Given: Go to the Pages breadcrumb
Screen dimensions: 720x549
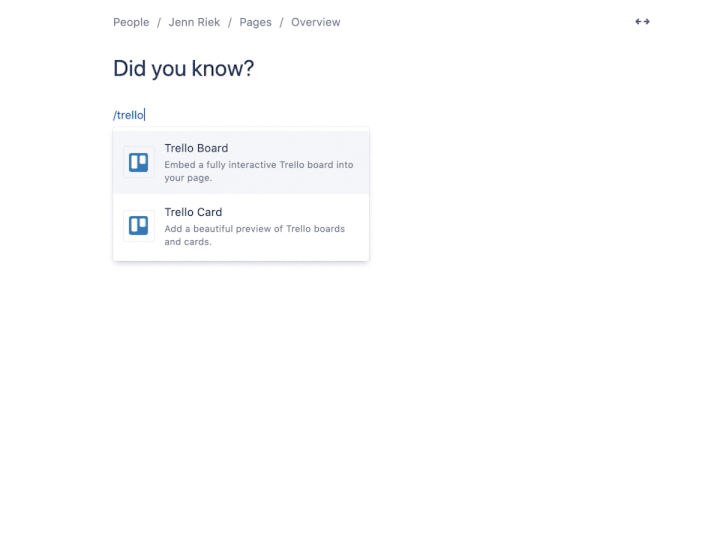Looking at the screenshot, I should pos(255,22).
